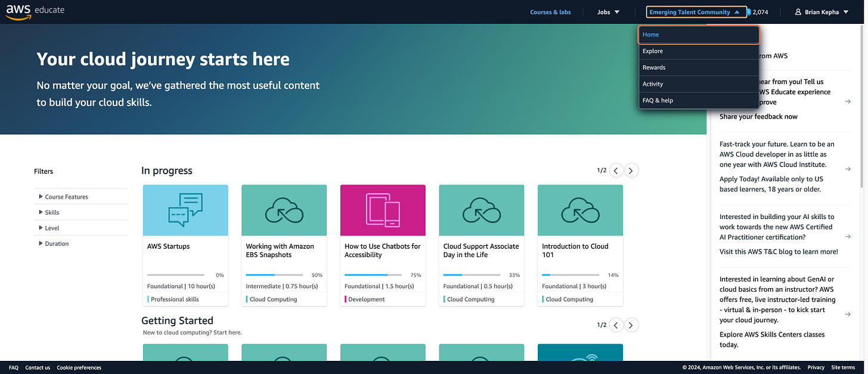Screen dimensions: 868x374
Task: Click the Cloud 101 14% progress bar
Action: pos(571,275)
